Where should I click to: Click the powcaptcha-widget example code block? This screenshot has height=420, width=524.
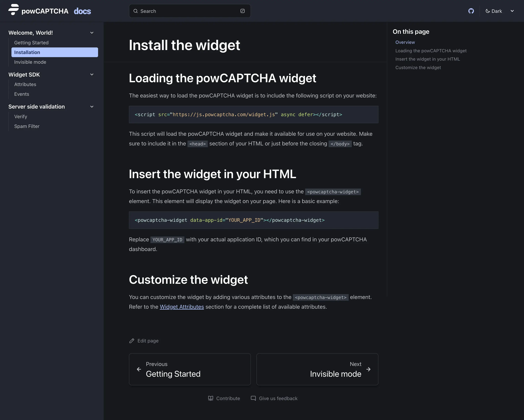254,220
